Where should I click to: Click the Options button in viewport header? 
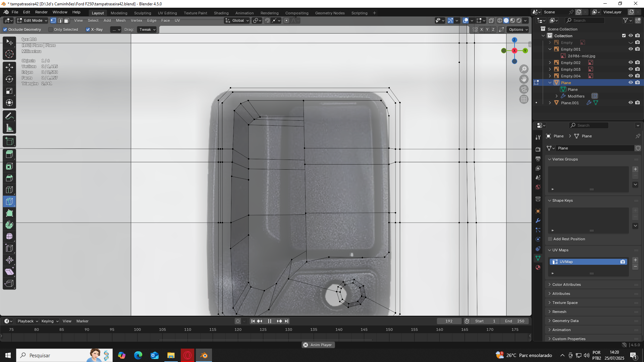coord(518,29)
